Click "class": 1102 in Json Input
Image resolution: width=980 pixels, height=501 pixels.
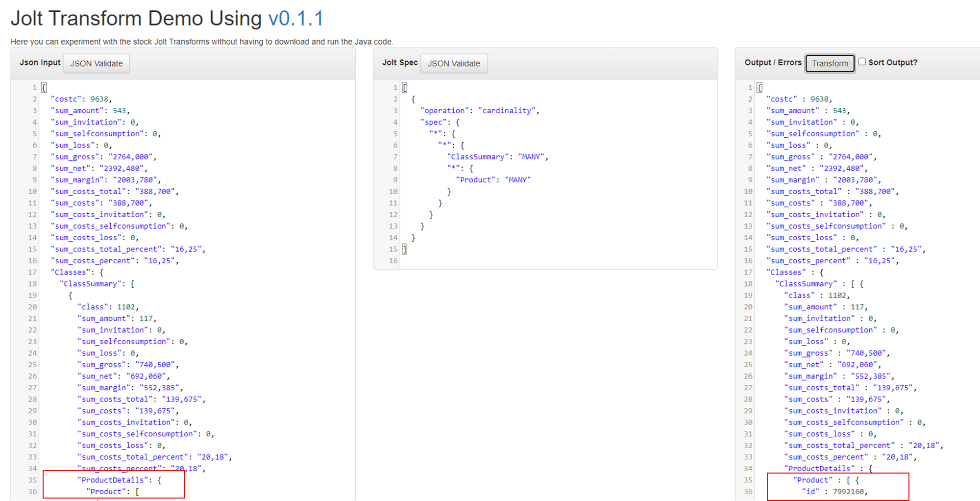(x=108, y=307)
